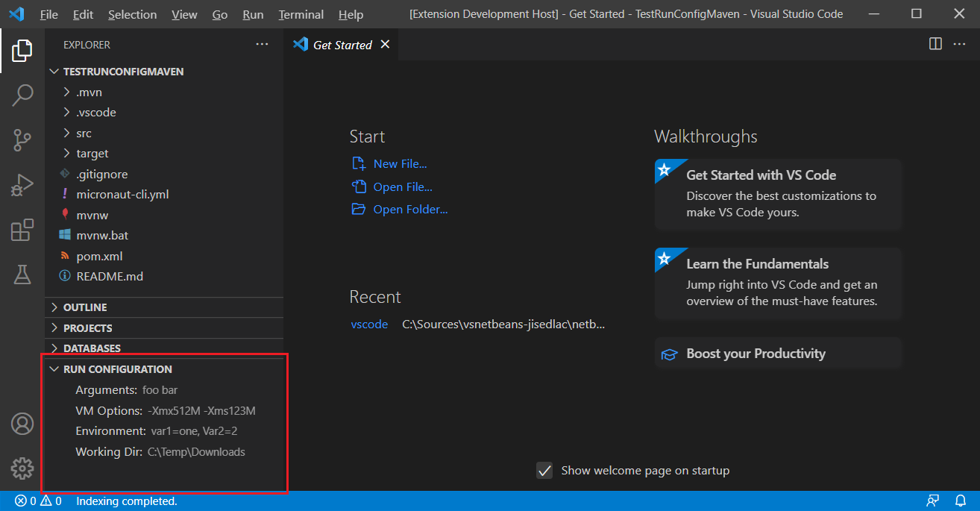Click the Open File icon under Start
This screenshot has width=980, height=511.
click(x=359, y=186)
